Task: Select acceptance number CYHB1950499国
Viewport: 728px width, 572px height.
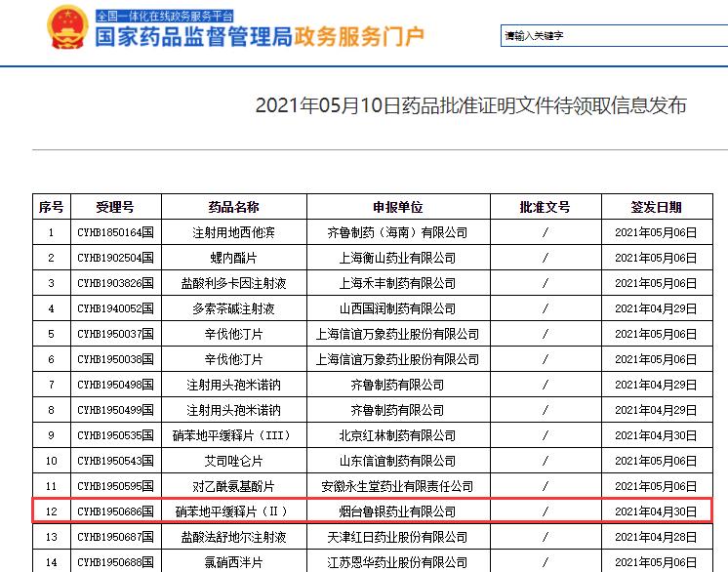Action: 115,410
